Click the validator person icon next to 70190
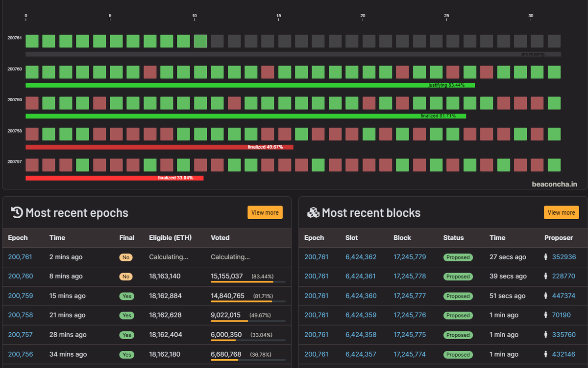Image resolution: width=588 pixels, height=368 pixels. pyautogui.click(x=547, y=315)
